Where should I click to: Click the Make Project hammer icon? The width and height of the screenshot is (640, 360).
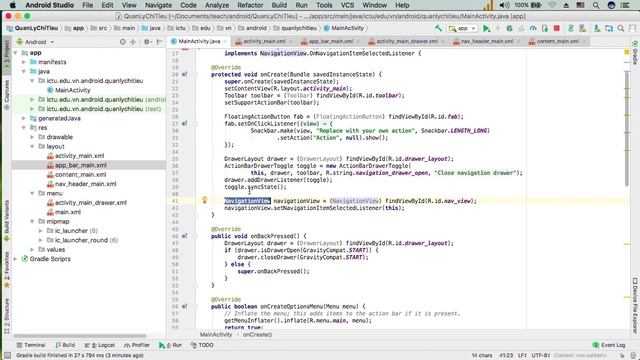(438, 28)
